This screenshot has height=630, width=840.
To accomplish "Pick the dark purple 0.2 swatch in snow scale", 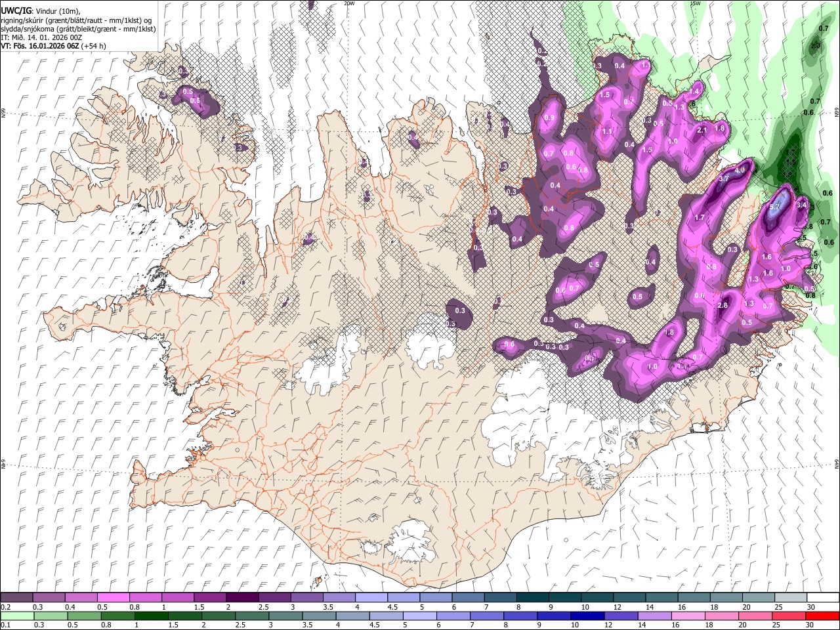I will tap(16, 598).
